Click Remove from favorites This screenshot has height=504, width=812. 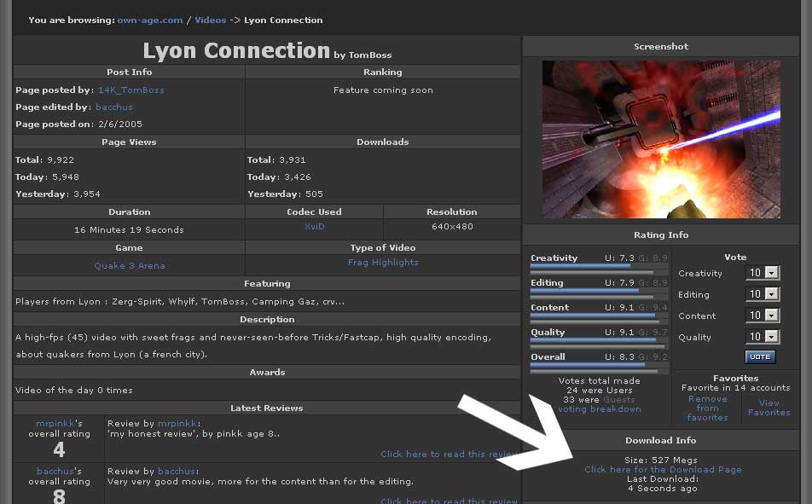(x=707, y=408)
